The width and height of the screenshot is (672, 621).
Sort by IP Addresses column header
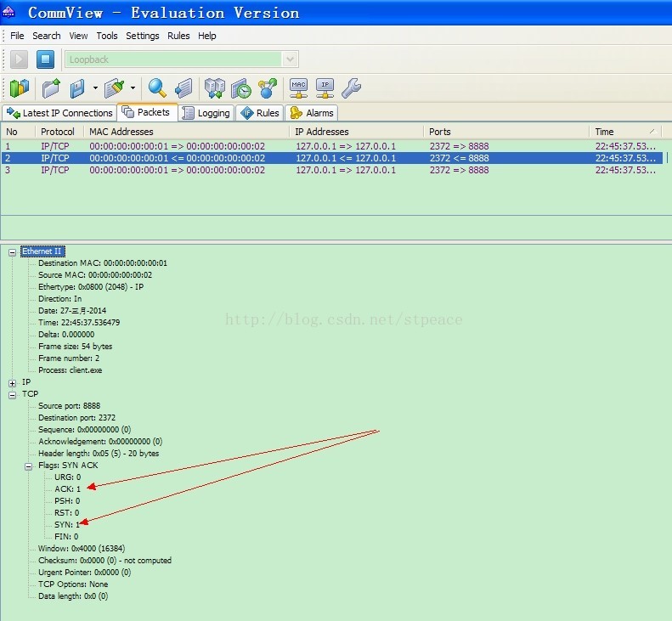(357, 132)
